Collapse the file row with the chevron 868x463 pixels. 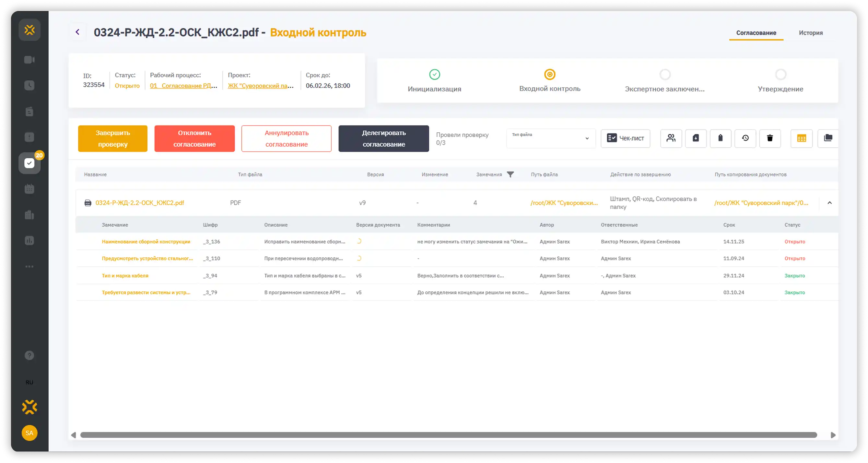[x=829, y=203]
